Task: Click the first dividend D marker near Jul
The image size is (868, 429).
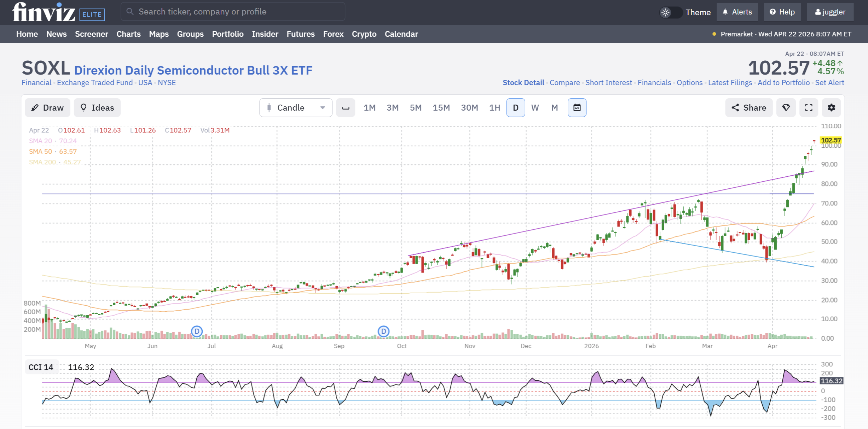Action: point(197,331)
